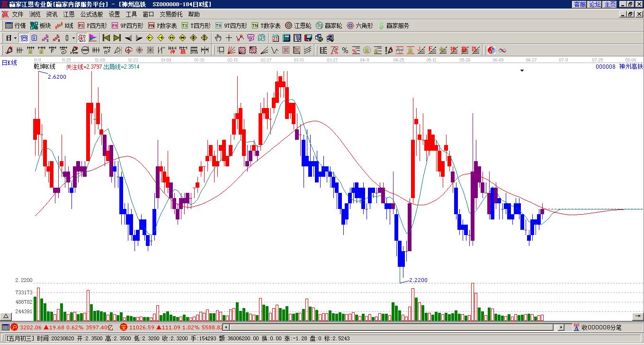Image resolution: width=644 pixels, height=345 pixels.
Task: Click the black right triangle step-forward icon
Action: [139, 38]
